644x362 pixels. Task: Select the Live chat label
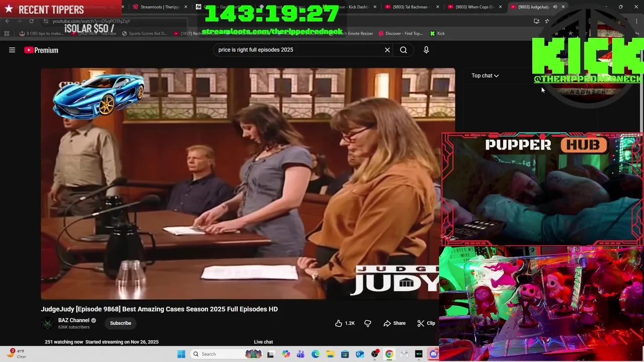pos(263,342)
